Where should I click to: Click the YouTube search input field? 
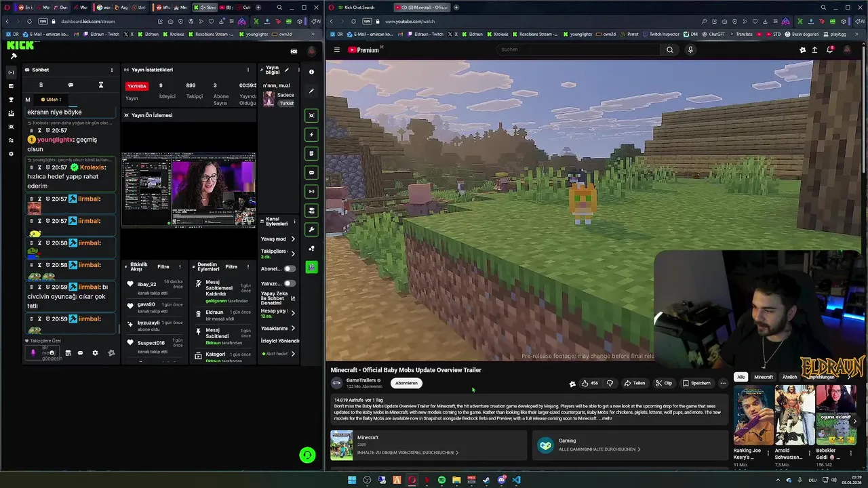click(x=578, y=49)
